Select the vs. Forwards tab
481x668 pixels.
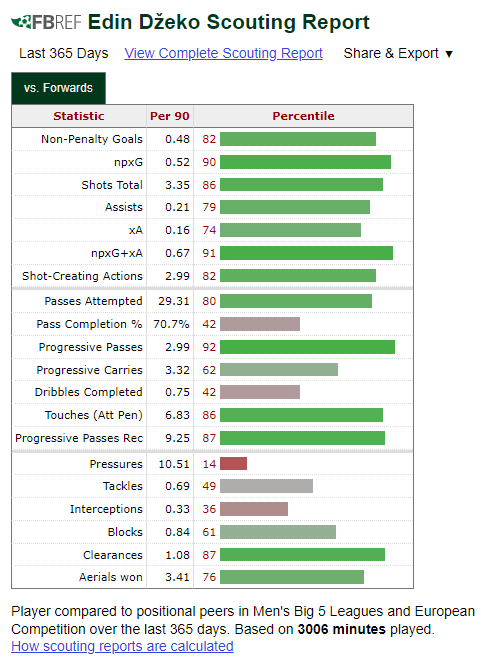(x=58, y=88)
